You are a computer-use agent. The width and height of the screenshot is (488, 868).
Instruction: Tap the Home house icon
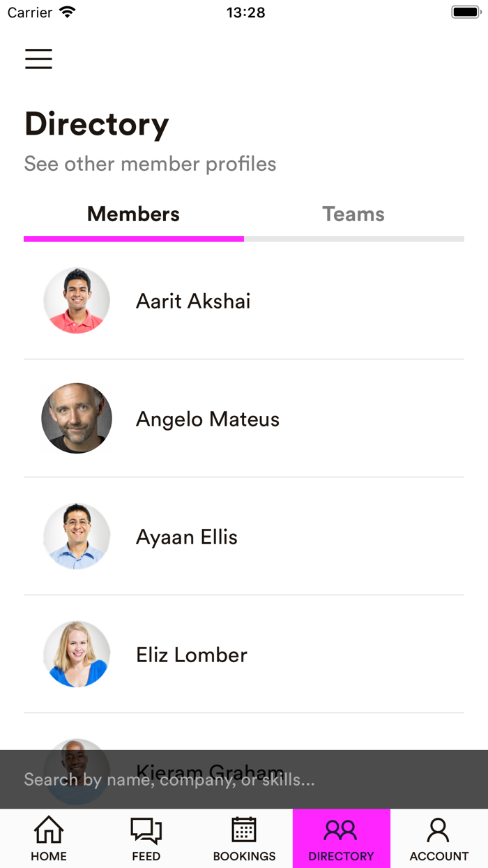click(x=49, y=830)
